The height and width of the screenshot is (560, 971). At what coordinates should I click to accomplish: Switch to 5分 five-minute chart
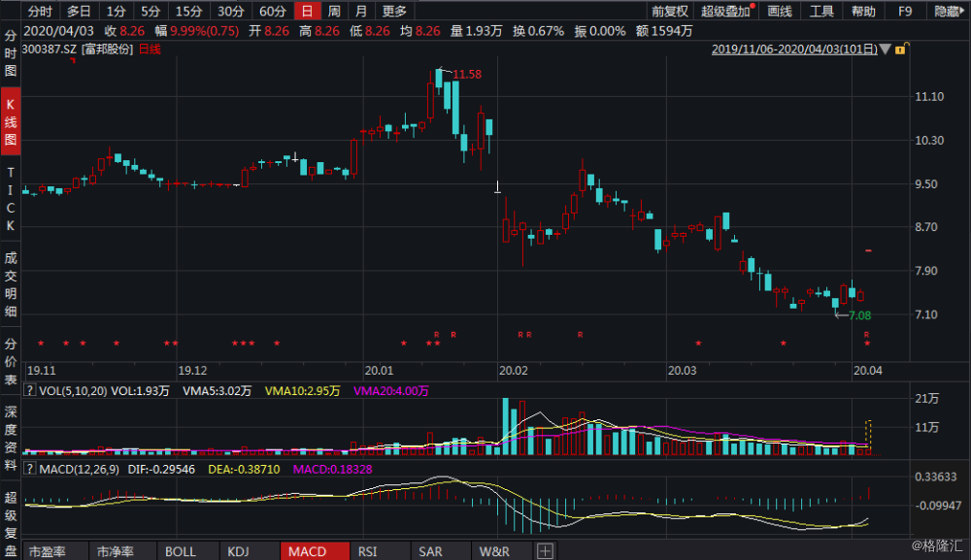tap(151, 11)
